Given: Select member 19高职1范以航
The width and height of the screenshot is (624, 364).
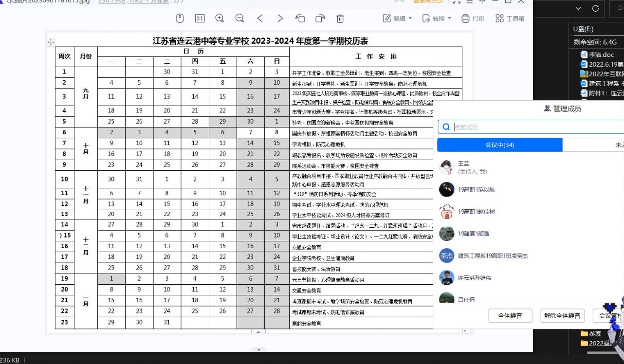Looking at the screenshot, I should [531, 189].
